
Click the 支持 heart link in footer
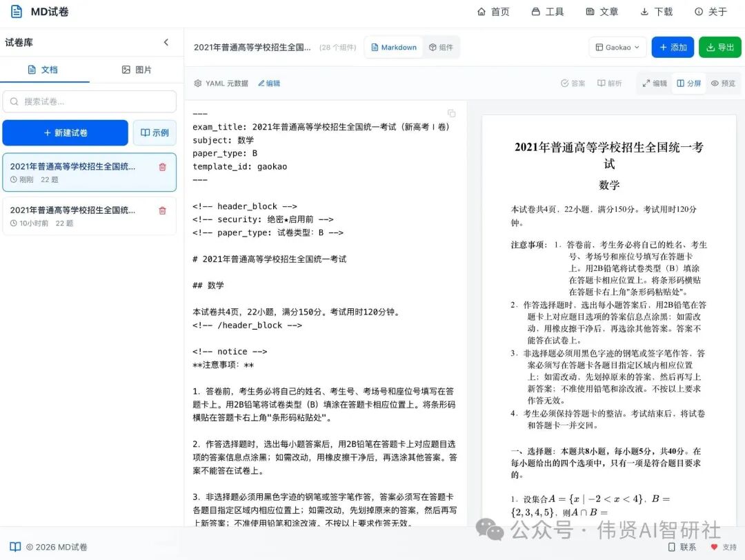pyautogui.click(x=724, y=547)
